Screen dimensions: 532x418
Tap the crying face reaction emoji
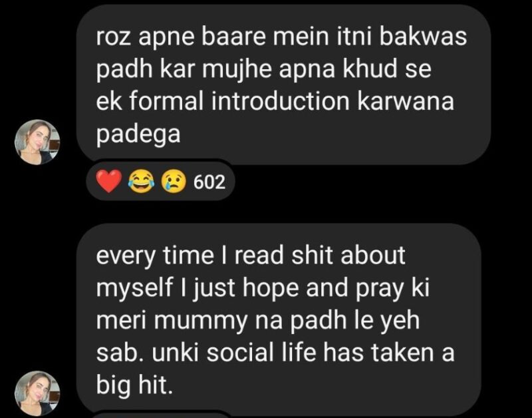tap(174, 182)
